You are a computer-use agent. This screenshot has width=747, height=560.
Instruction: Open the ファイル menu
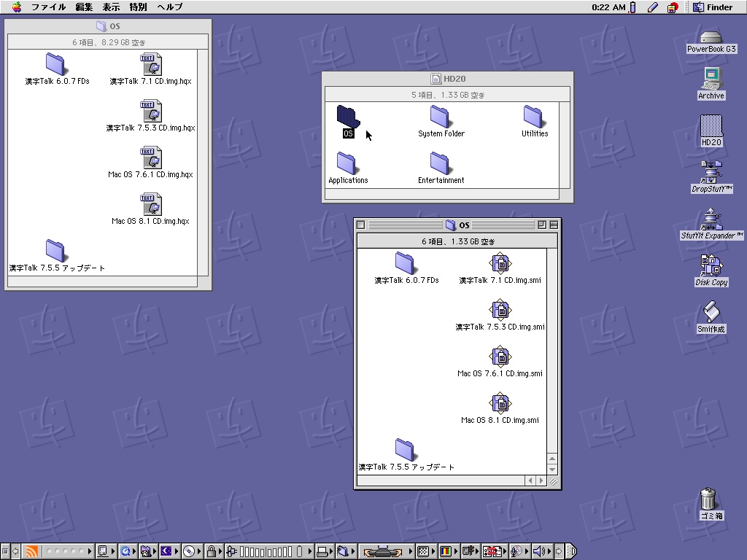48,7
